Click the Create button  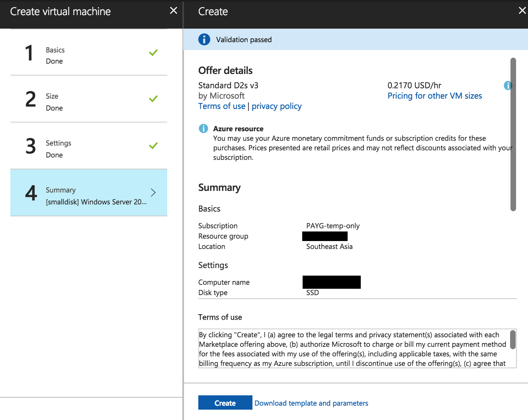click(225, 402)
